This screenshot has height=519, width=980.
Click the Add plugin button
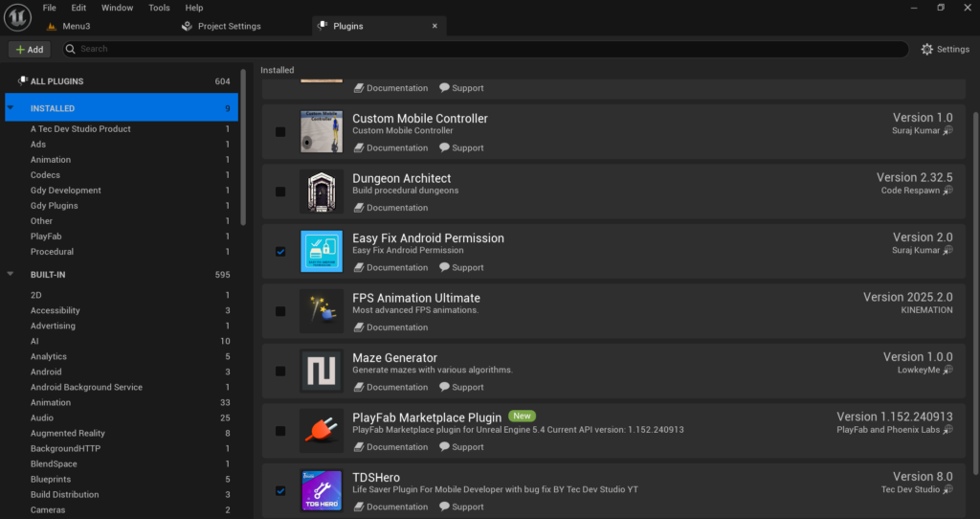click(x=30, y=50)
